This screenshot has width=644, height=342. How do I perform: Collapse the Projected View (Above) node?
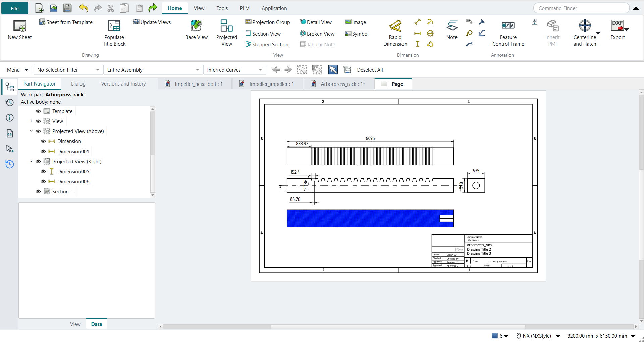[x=31, y=131]
